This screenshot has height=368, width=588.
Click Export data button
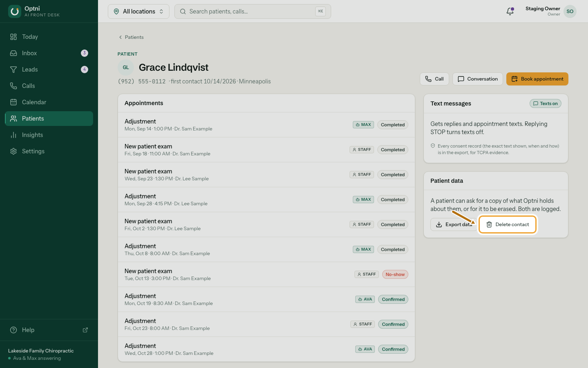[x=454, y=224]
